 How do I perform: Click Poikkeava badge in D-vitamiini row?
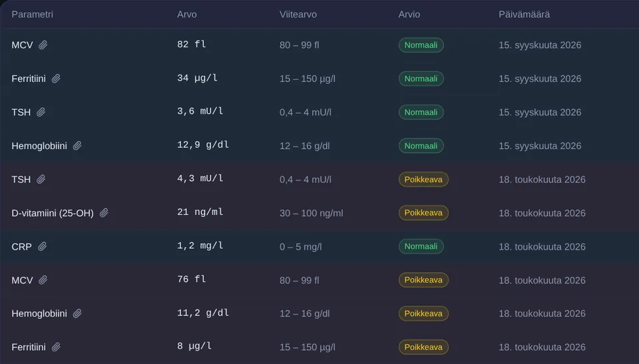(x=423, y=213)
